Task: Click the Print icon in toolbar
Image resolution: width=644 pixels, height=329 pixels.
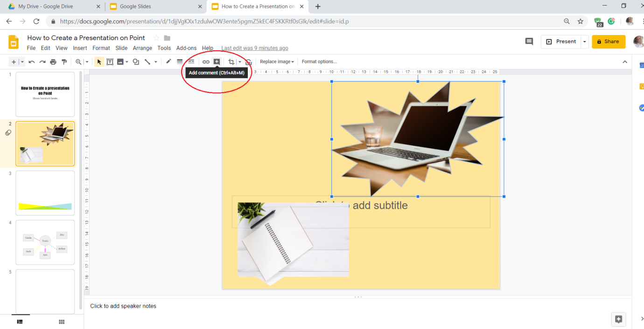Action: pyautogui.click(x=53, y=62)
